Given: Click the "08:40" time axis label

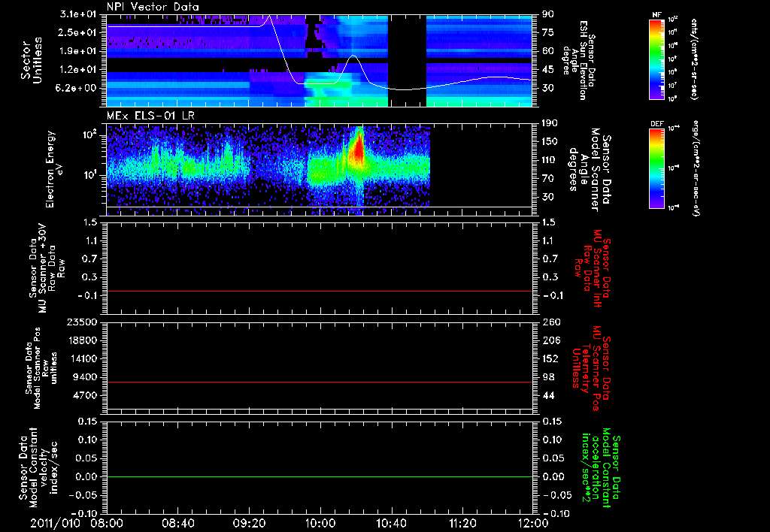Looking at the screenshot, I should click(x=178, y=523).
